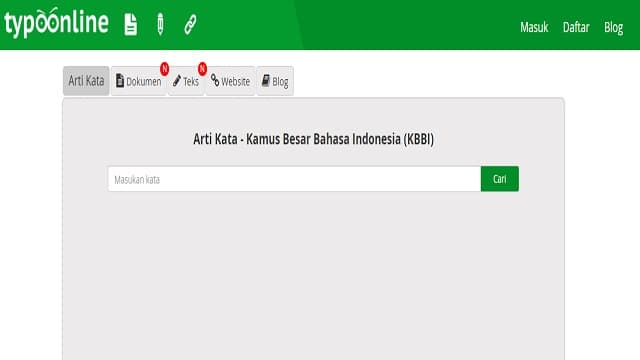Switch to the Website tab
The height and width of the screenshot is (360, 640).
click(230, 81)
